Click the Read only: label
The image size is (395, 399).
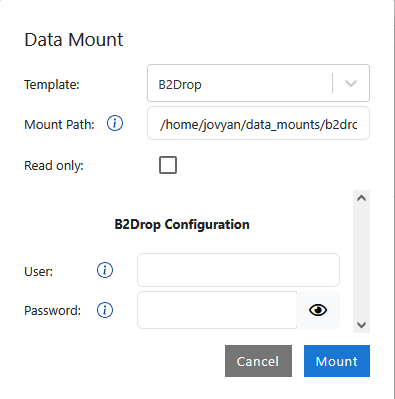tap(54, 166)
